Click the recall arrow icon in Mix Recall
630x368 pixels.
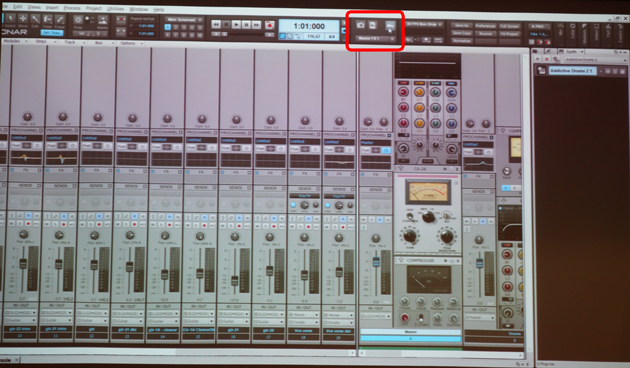point(390,26)
